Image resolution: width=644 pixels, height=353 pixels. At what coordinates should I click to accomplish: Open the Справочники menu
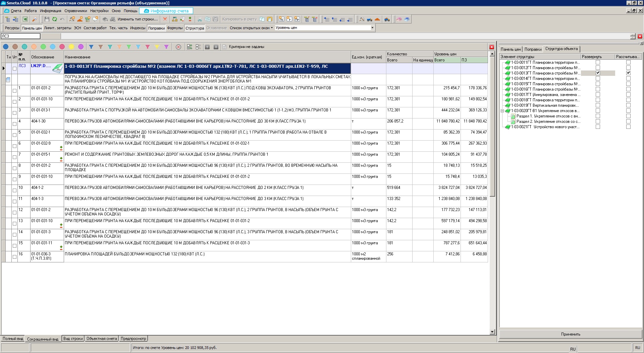75,11
